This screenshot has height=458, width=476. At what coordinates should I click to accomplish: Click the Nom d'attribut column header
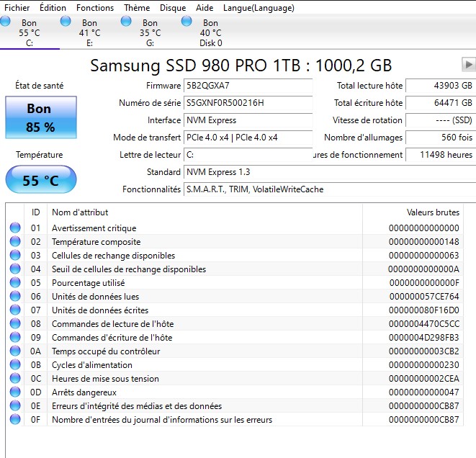(205, 212)
